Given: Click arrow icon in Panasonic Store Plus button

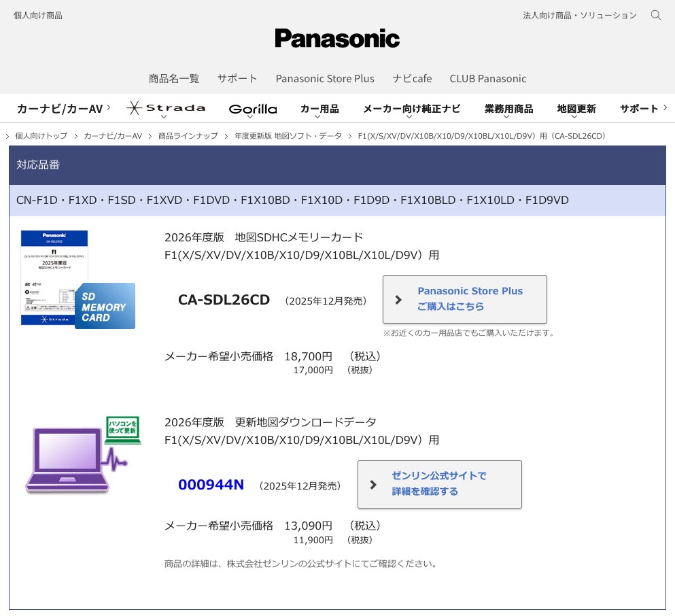Looking at the screenshot, I should pyautogui.click(x=398, y=300).
